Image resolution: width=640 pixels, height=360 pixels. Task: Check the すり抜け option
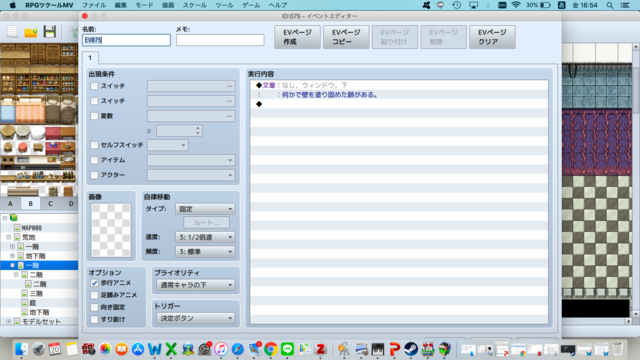coord(94,319)
